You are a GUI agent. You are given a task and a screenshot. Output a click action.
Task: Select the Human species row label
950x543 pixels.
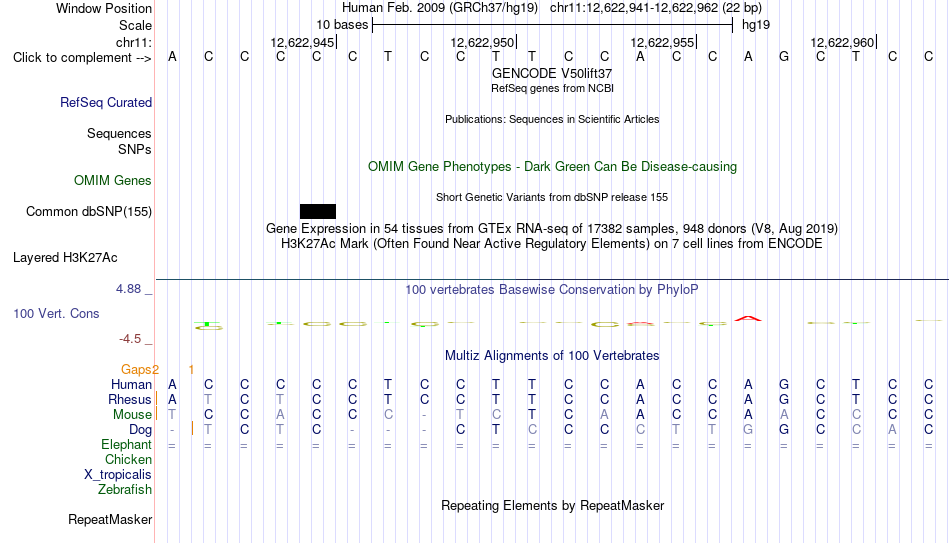tap(131, 384)
